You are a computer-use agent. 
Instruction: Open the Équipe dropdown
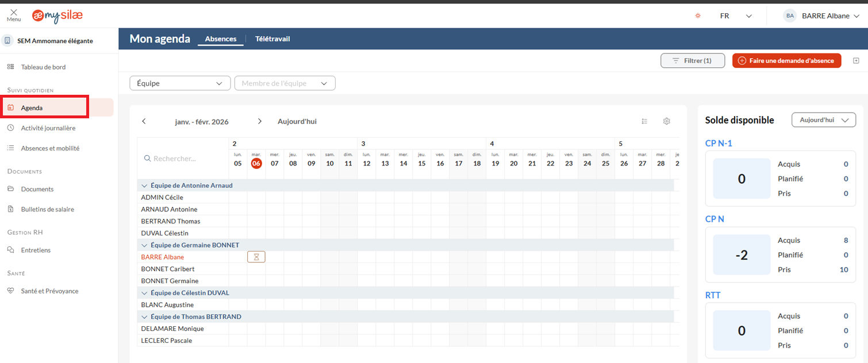click(x=180, y=83)
